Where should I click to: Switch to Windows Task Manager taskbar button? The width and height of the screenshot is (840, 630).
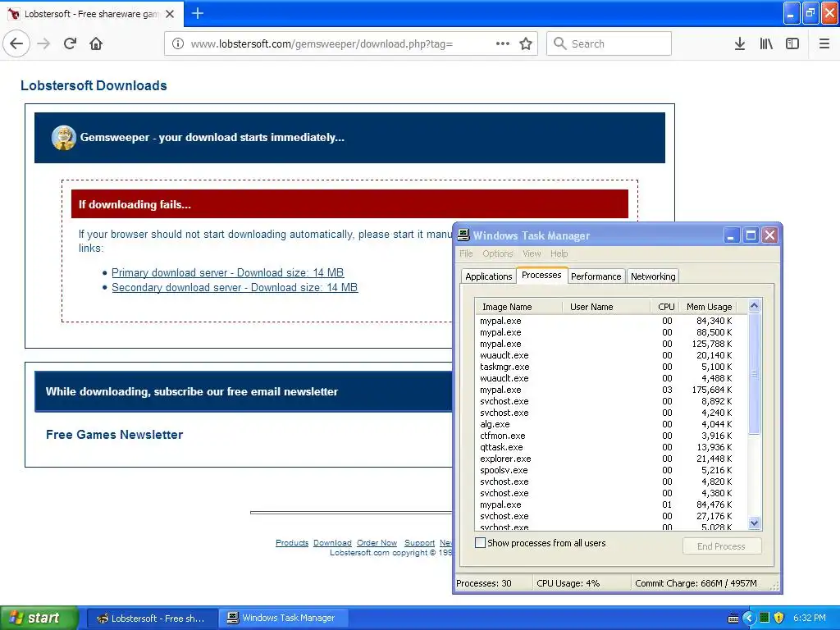tap(283, 619)
